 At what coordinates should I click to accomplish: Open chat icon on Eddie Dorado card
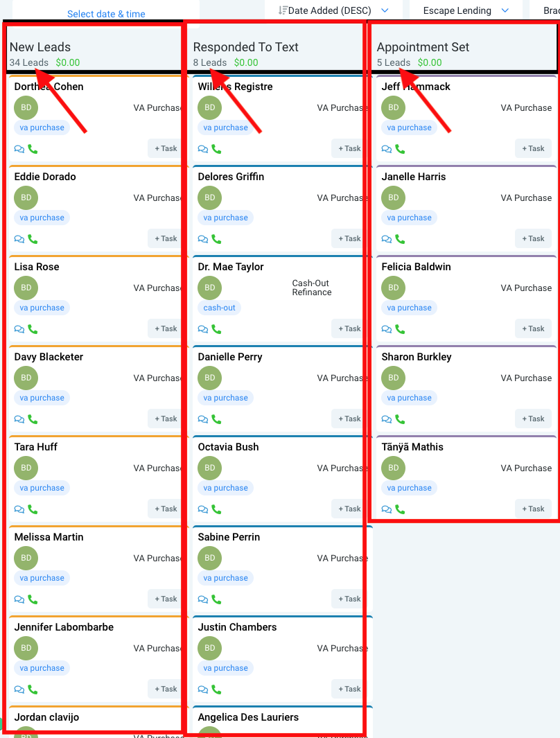(19, 239)
